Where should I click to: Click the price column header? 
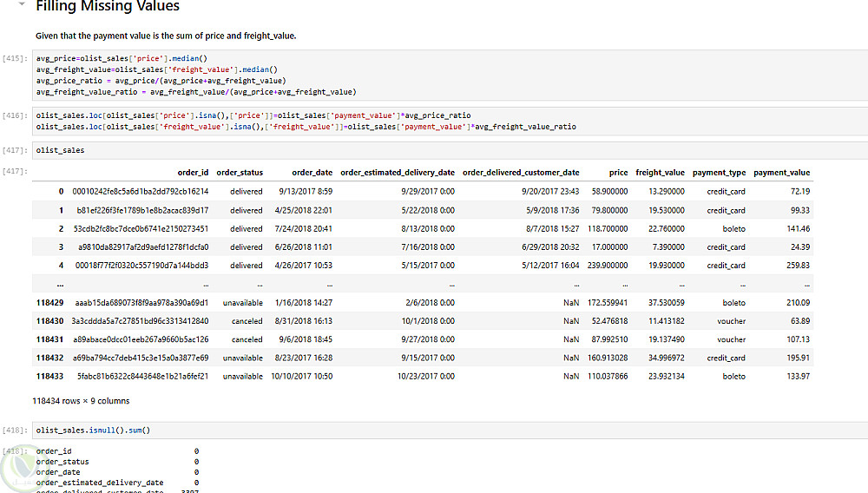(x=618, y=172)
